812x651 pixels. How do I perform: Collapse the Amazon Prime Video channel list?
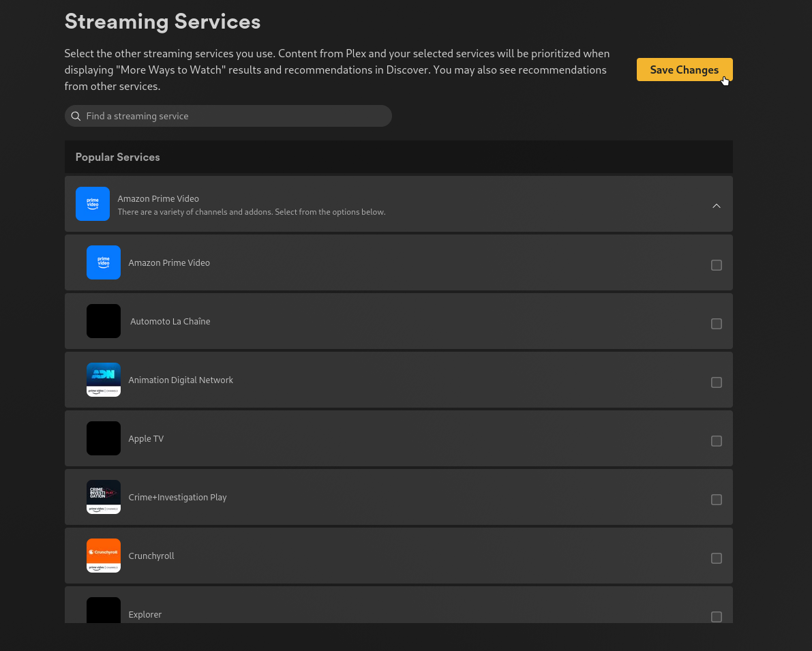tap(717, 205)
